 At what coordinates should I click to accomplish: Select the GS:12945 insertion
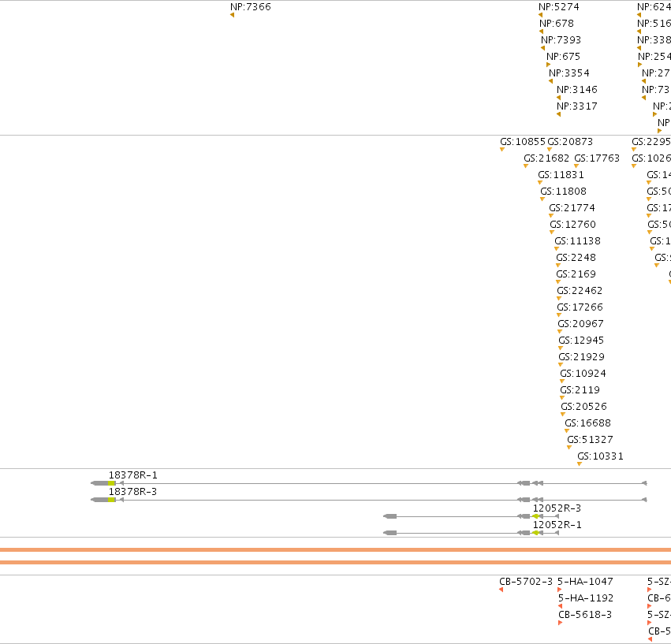[x=561, y=348]
